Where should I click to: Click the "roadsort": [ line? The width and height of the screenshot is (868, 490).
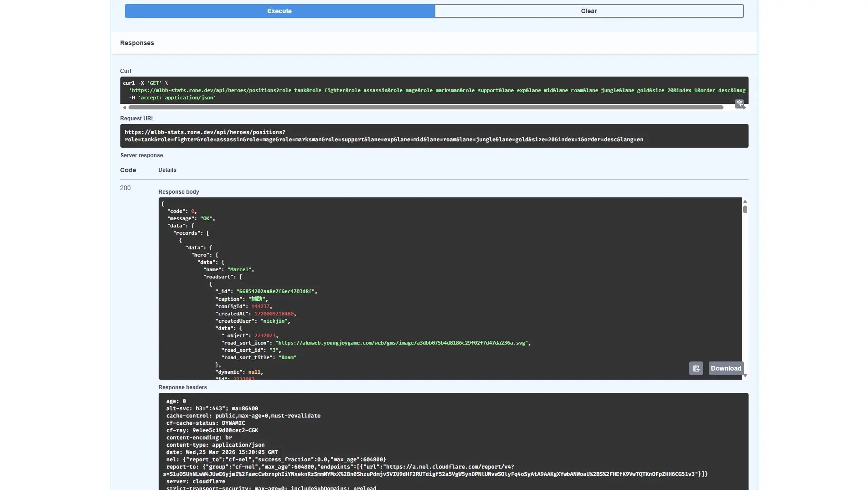[222, 277]
